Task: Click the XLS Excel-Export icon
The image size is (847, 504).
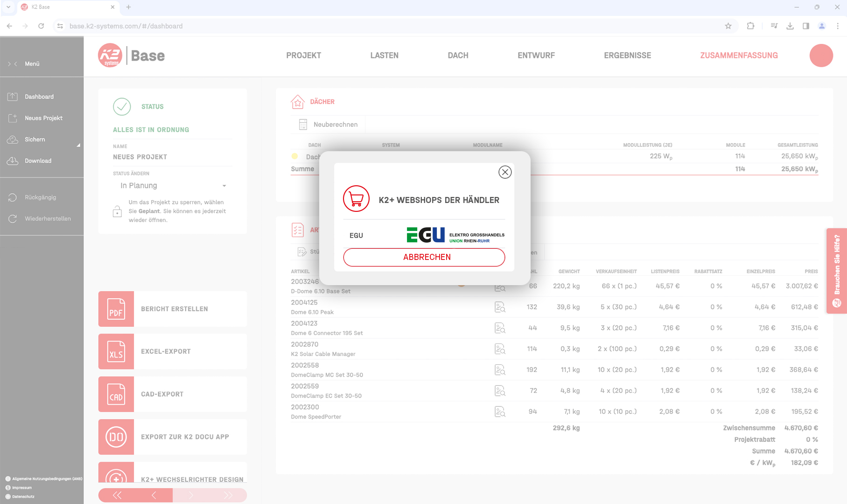Action: [116, 351]
